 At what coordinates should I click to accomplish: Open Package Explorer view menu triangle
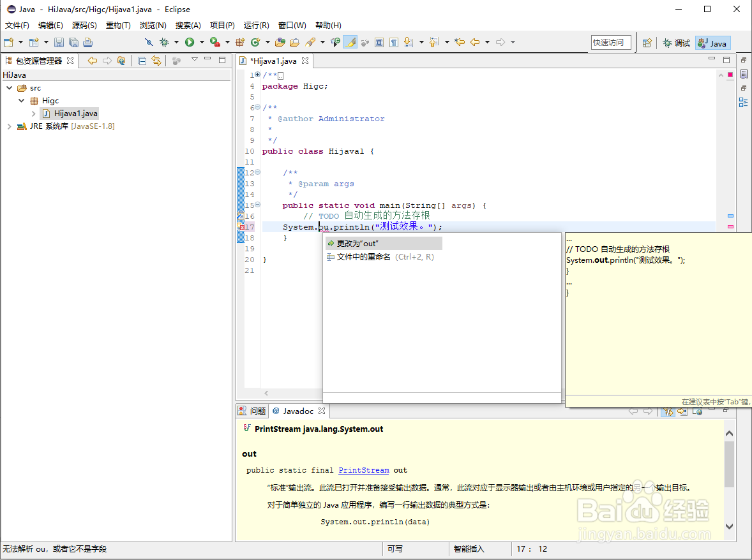coord(194,59)
